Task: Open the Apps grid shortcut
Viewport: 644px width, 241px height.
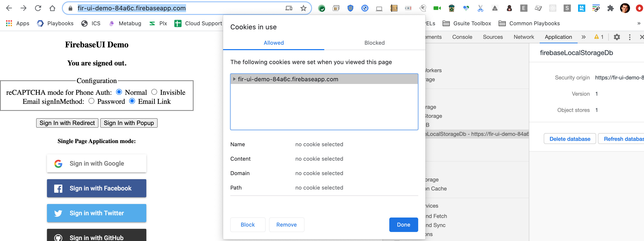Action: coord(18,23)
